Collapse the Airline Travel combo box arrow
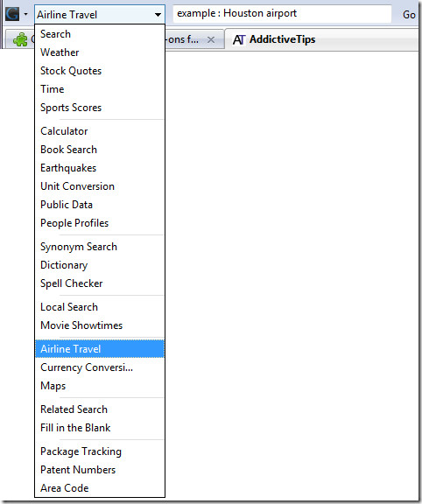Screen dimensions: 422x504 click(158, 15)
